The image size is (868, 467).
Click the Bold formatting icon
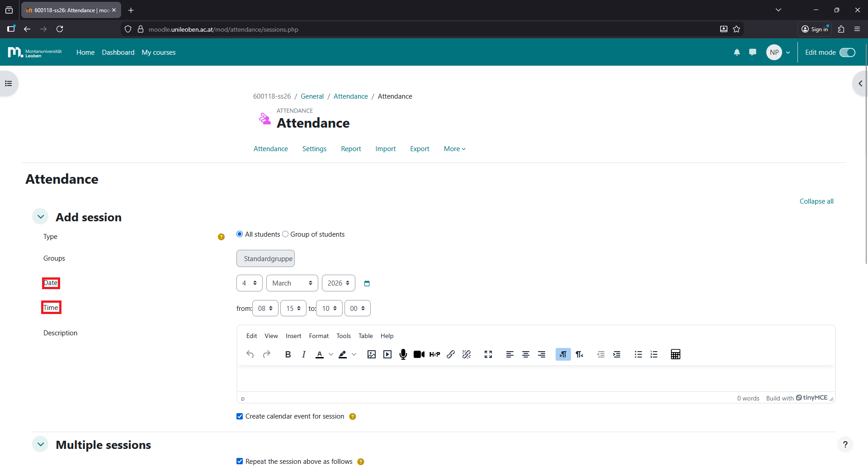288,354
